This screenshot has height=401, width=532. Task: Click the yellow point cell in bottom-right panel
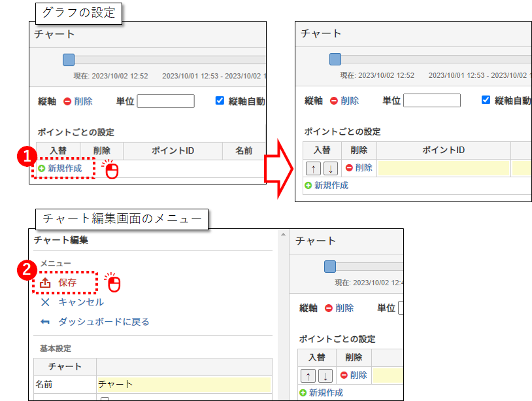pyautogui.click(x=388, y=376)
